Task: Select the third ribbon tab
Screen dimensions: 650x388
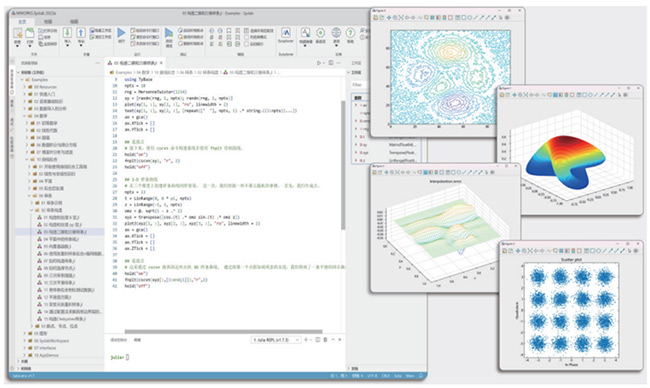Action: pyautogui.click(x=74, y=22)
